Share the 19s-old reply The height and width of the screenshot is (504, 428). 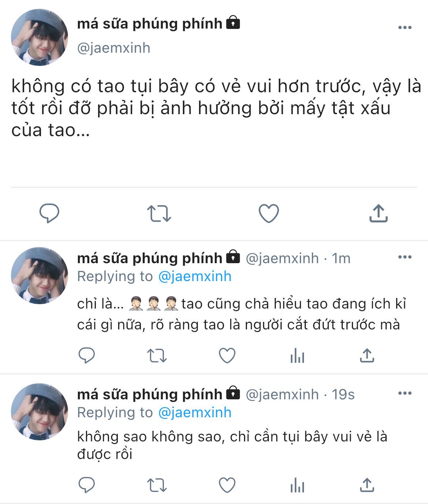tap(367, 485)
